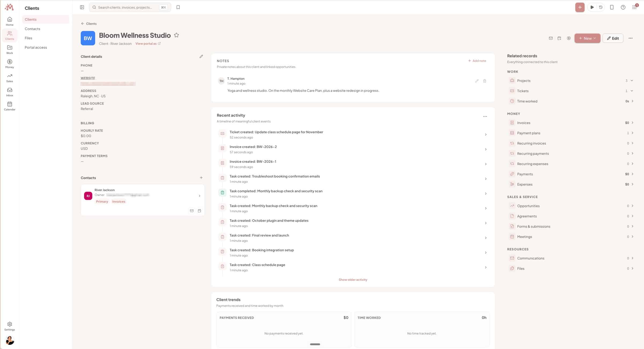Expand the Tickets related records row

571,91
